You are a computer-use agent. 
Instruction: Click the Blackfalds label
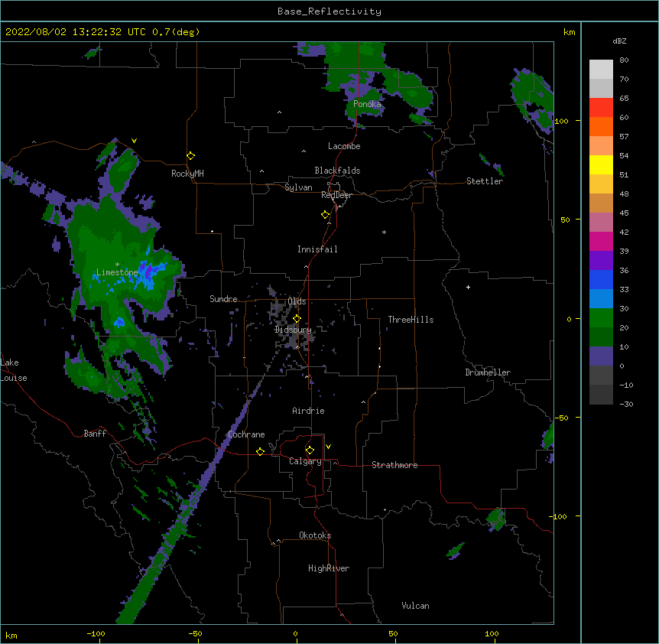[337, 171]
